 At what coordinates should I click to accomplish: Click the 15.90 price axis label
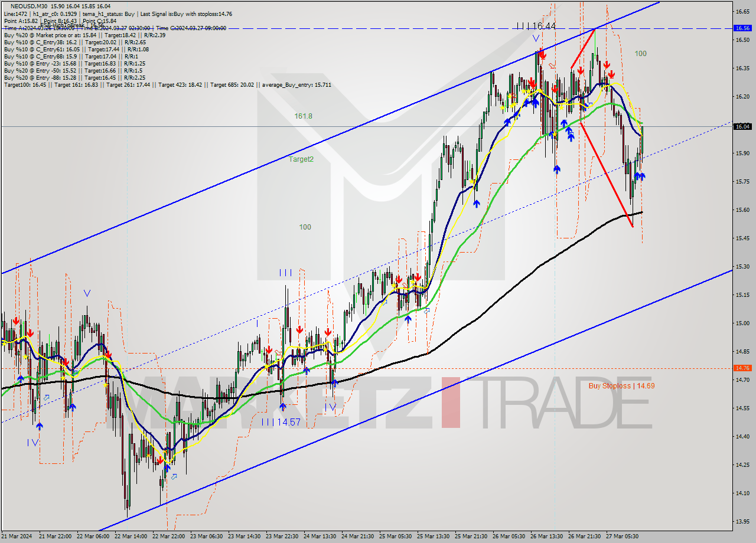point(742,153)
